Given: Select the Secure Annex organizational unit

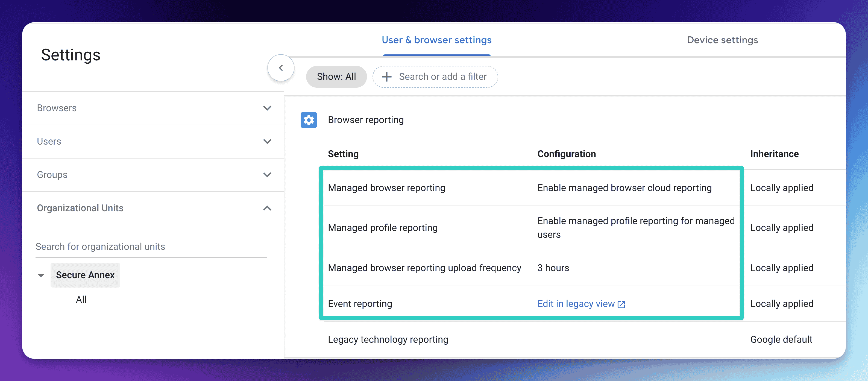Looking at the screenshot, I should coord(85,275).
